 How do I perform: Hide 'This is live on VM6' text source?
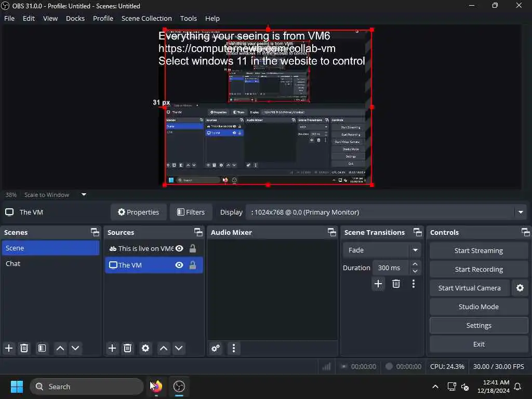[x=179, y=249]
